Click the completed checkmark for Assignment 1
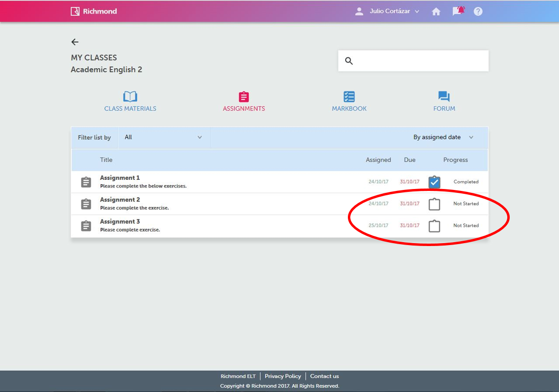Viewport: 559px width, 392px height. point(434,182)
